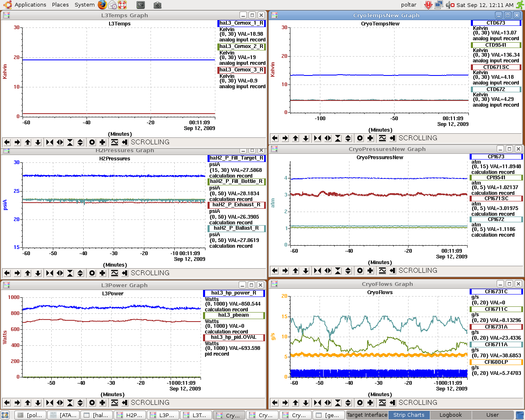Click the circle icon in CryoTempsNew toolbar
Viewport: 525px width, 420px height.
(x=360, y=138)
